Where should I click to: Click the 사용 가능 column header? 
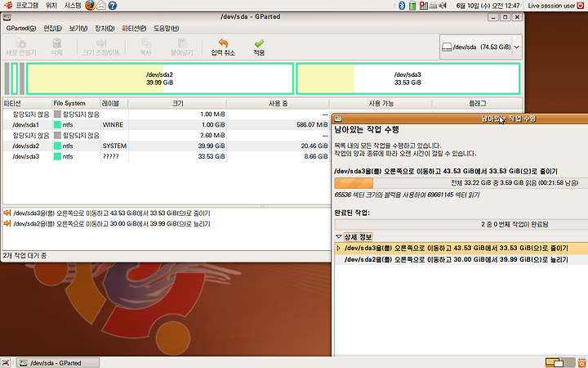point(381,103)
